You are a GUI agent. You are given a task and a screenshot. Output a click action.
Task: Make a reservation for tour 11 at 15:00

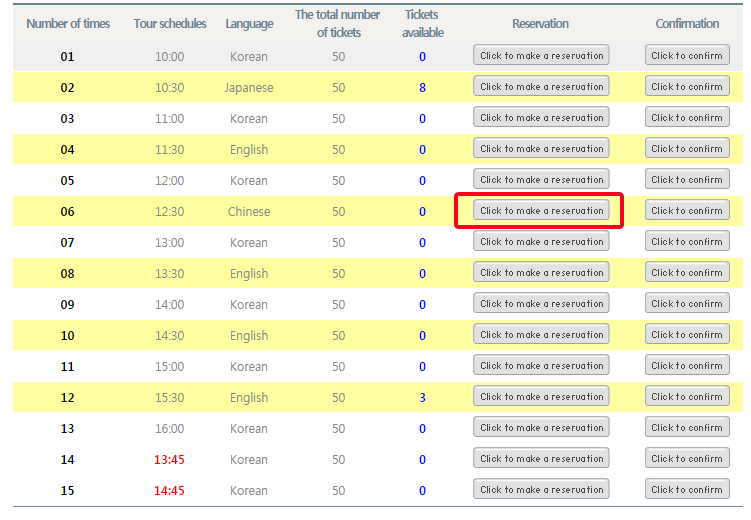pos(541,365)
